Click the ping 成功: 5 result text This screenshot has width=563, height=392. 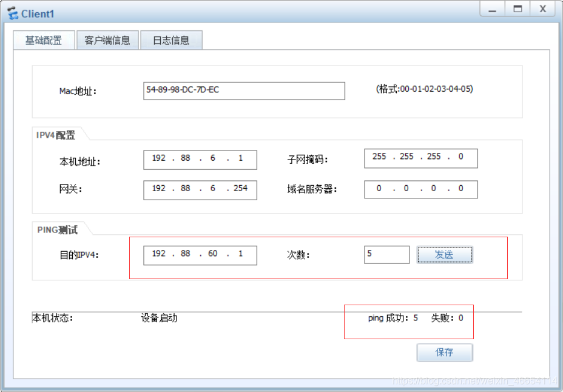393,318
